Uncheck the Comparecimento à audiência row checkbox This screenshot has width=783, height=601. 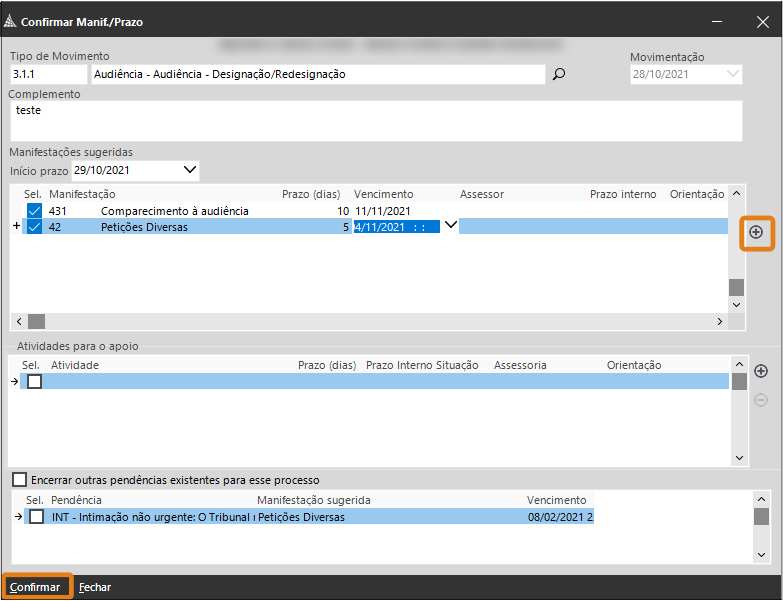(x=35, y=211)
